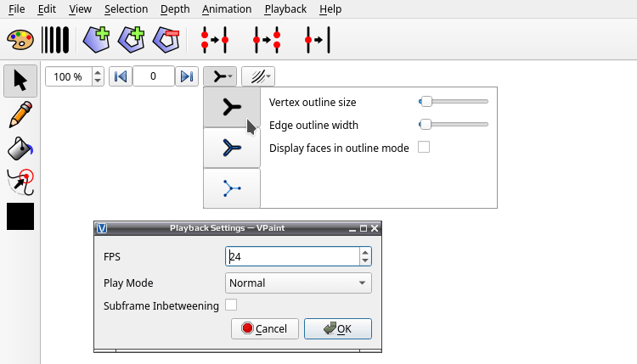637x364 pixels.
Task: Click the remove cycles from face icon
Action: pyautogui.click(x=166, y=40)
